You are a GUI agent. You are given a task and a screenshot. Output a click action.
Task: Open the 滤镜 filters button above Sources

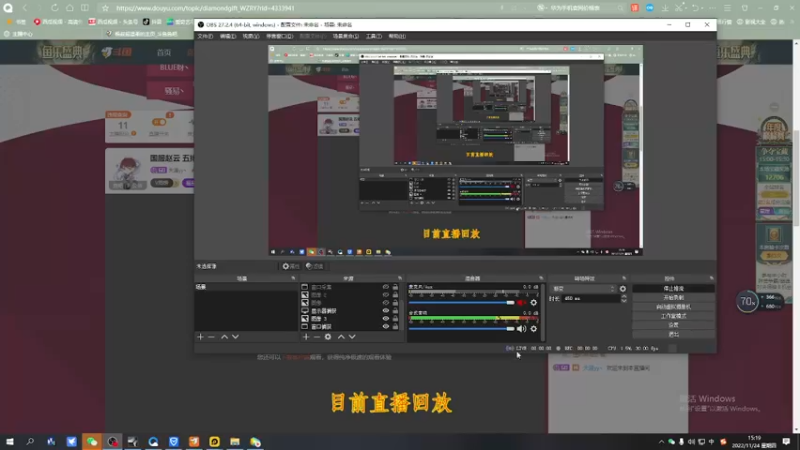point(315,266)
